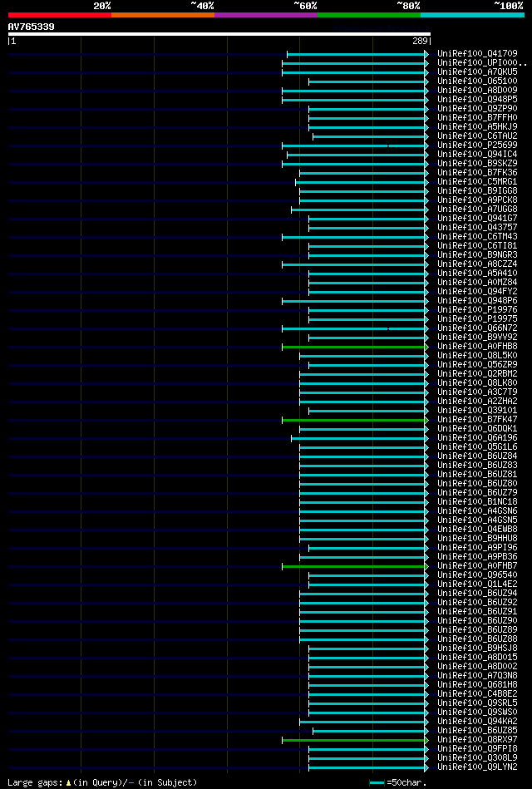This screenshot has height=789, width=532.
Task: Select the UniRef100_Q8RX97 label
Action: [477, 740]
